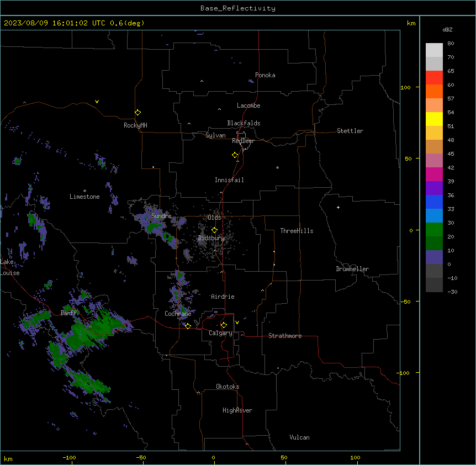
Task: Select the slate-blue 10 dBZ legend swatch
Action: click(434, 257)
